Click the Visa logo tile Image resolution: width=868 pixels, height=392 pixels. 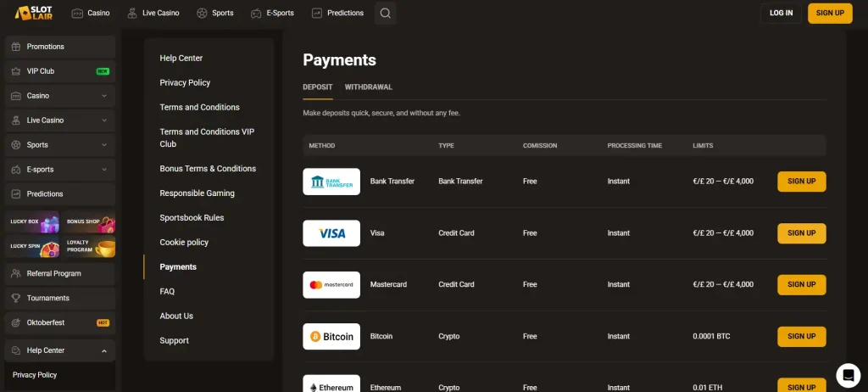tap(331, 232)
